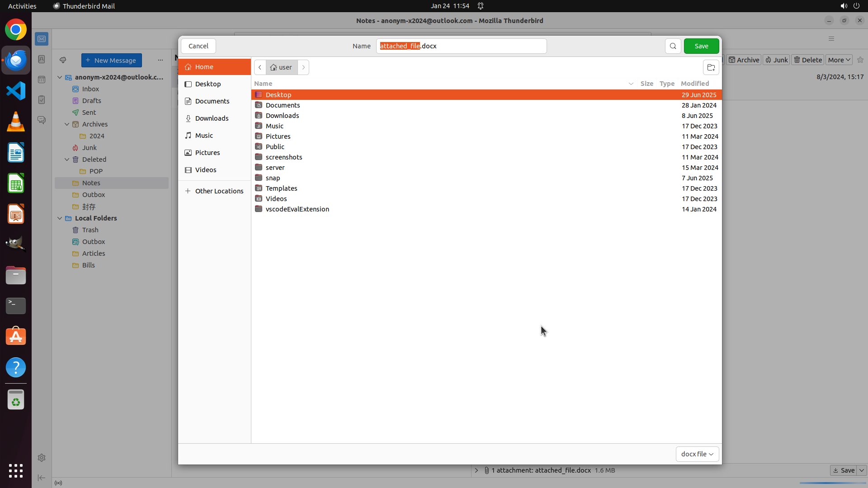Select Downloads in dialog sidebar
This screenshot has width=868, height=488.
(x=212, y=118)
